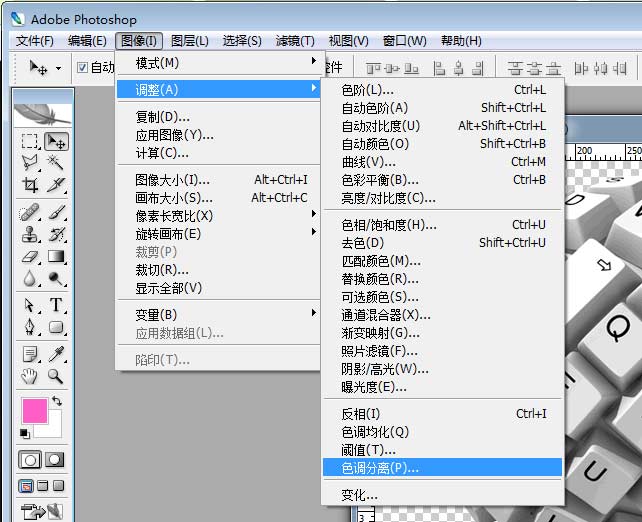Screen dimensions: 642x522
Task: Expand the 旋转画布(E) submenu
Action: click(x=218, y=233)
